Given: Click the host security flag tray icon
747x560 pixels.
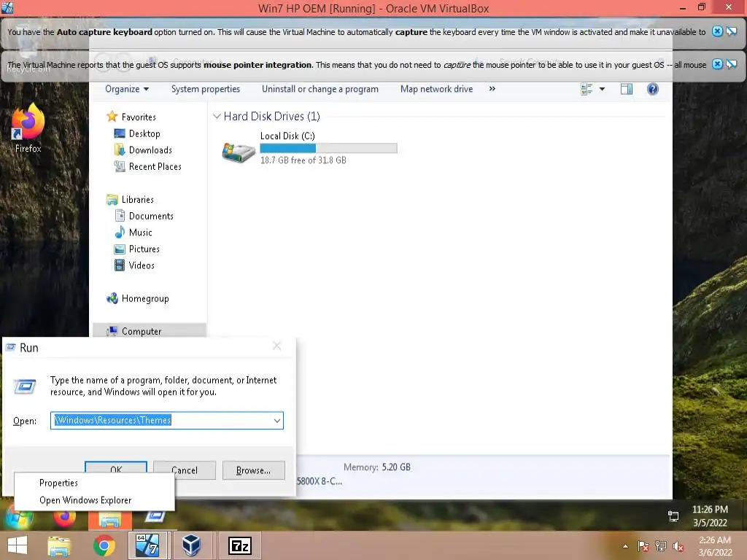Looking at the screenshot, I should point(643,546).
